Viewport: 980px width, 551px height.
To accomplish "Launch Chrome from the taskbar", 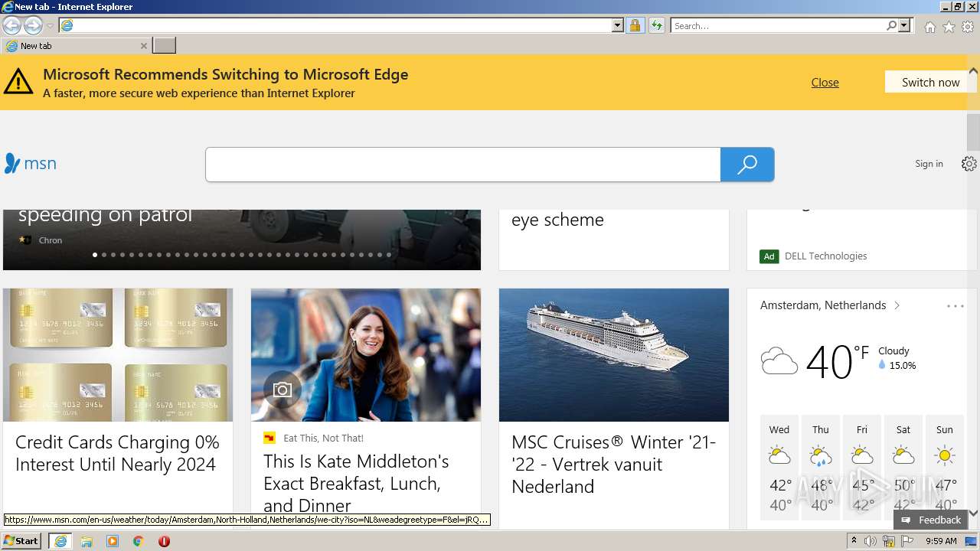I will [139, 541].
